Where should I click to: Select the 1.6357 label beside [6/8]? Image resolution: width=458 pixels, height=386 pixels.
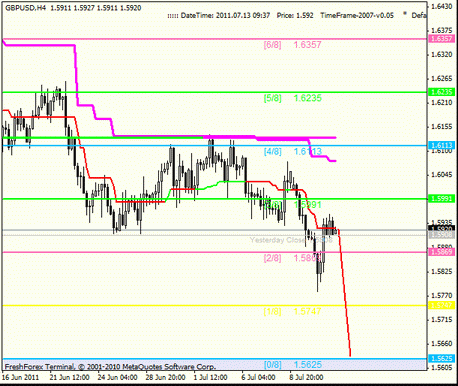click(x=307, y=45)
